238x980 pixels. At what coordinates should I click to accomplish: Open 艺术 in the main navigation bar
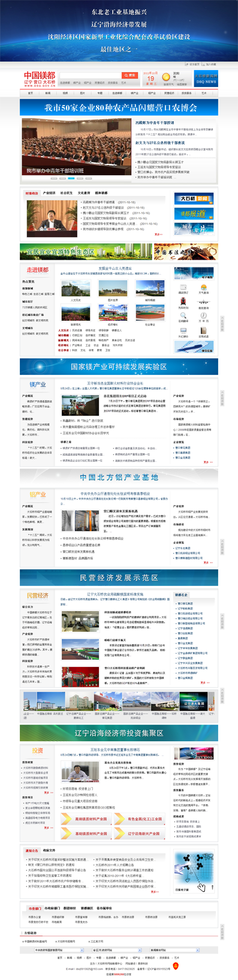pos(204,93)
